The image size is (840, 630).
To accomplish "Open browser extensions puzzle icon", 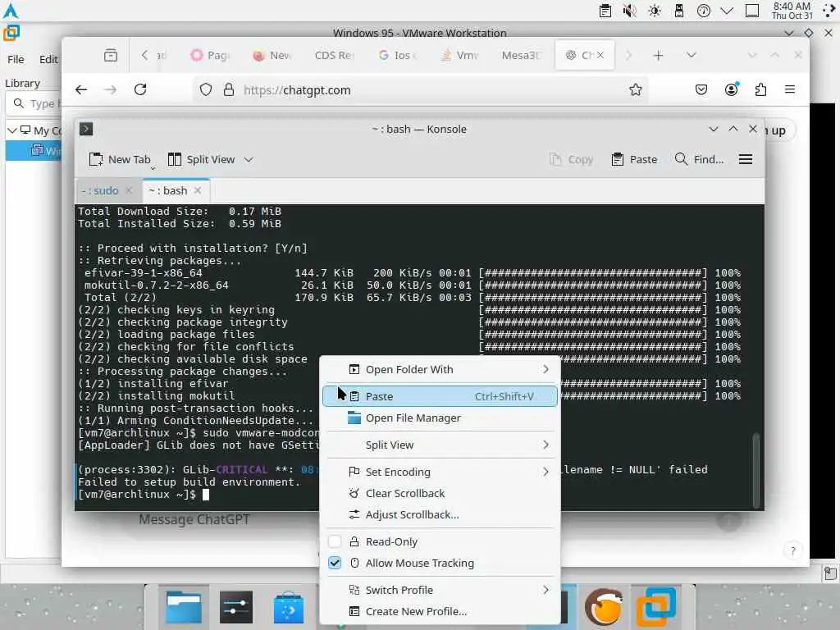I will [760, 89].
